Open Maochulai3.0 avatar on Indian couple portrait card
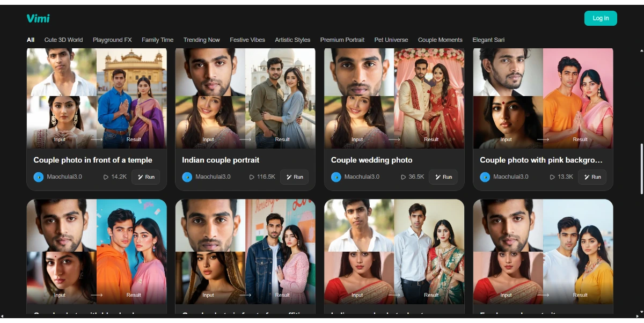This screenshot has height=323, width=644. (x=187, y=177)
